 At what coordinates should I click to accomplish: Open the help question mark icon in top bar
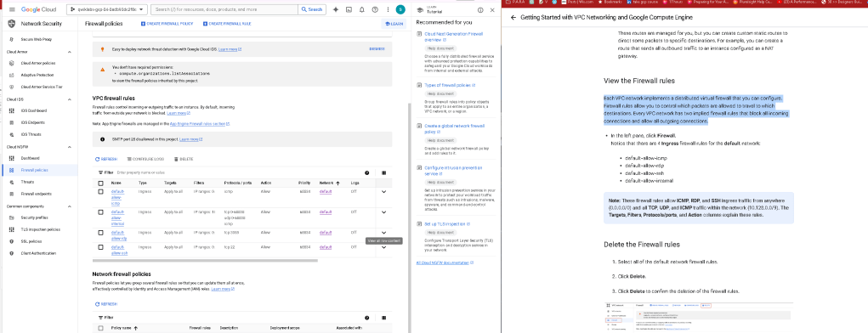[x=375, y=9]
